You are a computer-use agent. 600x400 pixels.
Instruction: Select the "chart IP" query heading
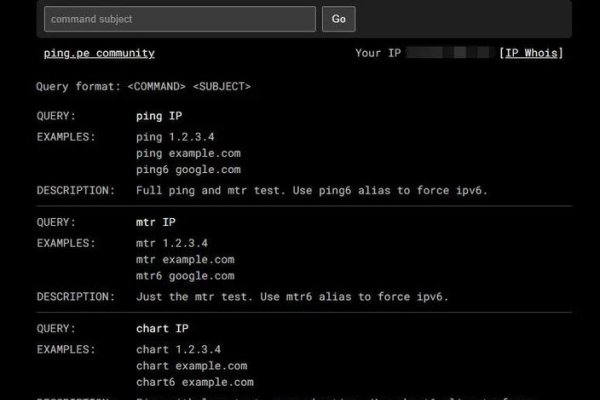(x=162, y=329)
